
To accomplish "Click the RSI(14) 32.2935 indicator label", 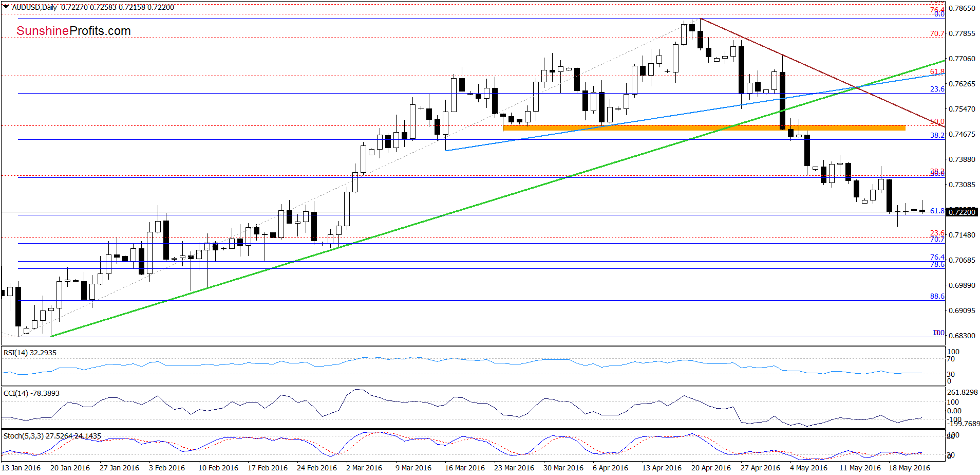I will (x=30, y=353).
